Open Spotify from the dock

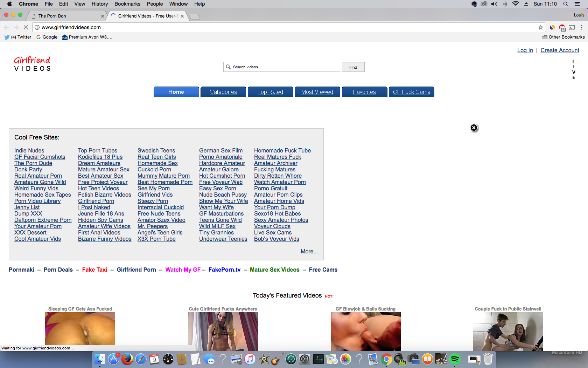[x=455, y=359]
